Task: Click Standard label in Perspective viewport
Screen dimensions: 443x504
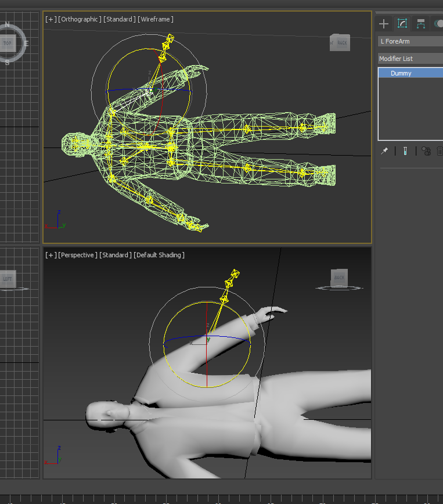Action: click(115, 255)
